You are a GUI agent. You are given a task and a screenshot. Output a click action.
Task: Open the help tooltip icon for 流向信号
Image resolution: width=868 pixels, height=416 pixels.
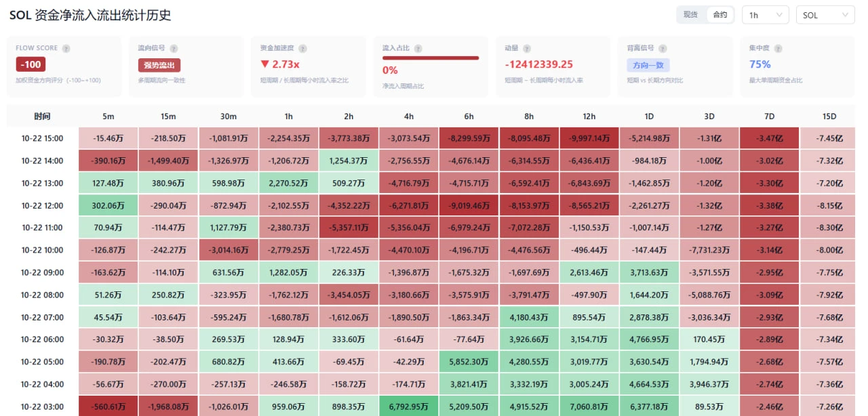(x=174, y=49)
